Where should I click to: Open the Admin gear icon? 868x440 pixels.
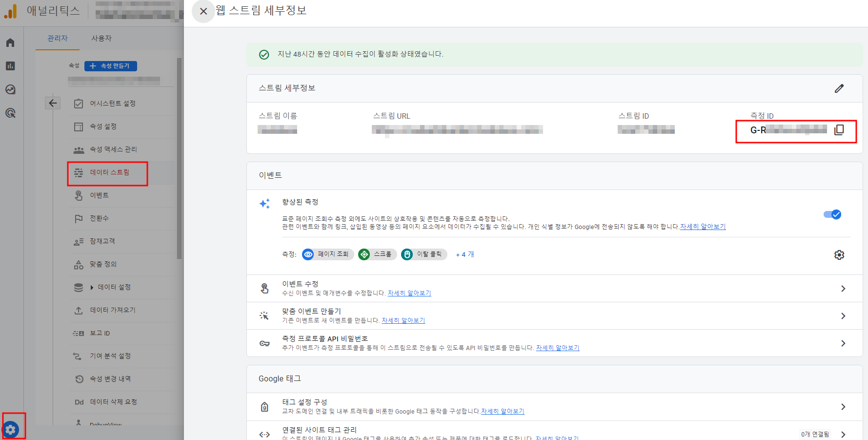point(11,430)
